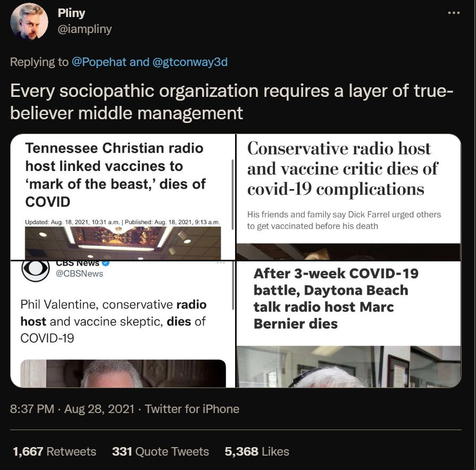The width and height of the screenshot is (476, 470).
Task: Click the Twitter for iPhone source link
Action: pyautogui.click(x=192, y=409)
